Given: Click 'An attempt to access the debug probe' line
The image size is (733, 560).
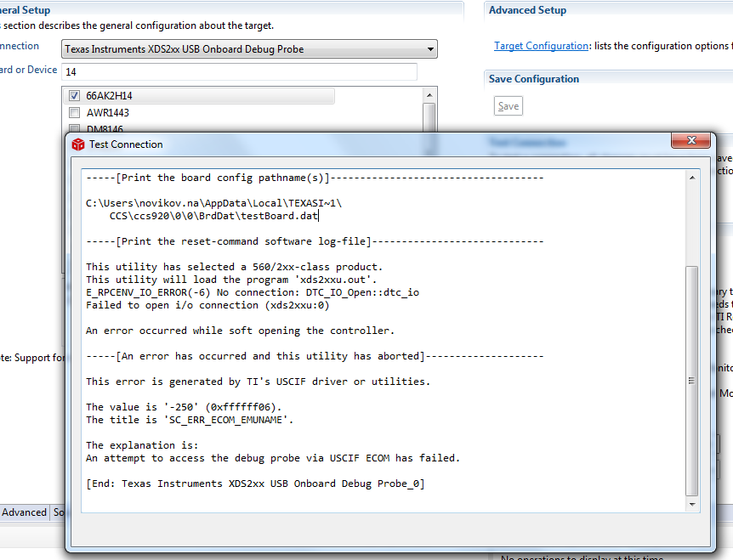Looking at the screenshot, I should 273,458.
